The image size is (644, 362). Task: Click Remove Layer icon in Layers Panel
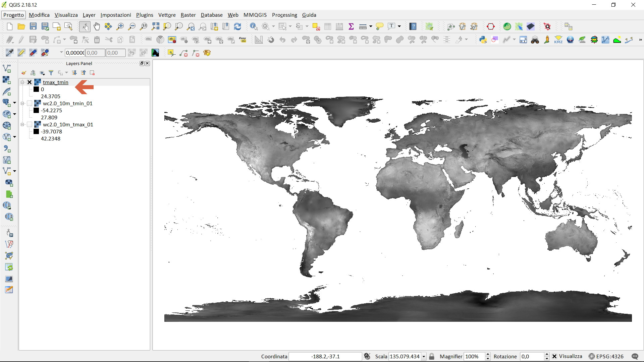[92, 73]
